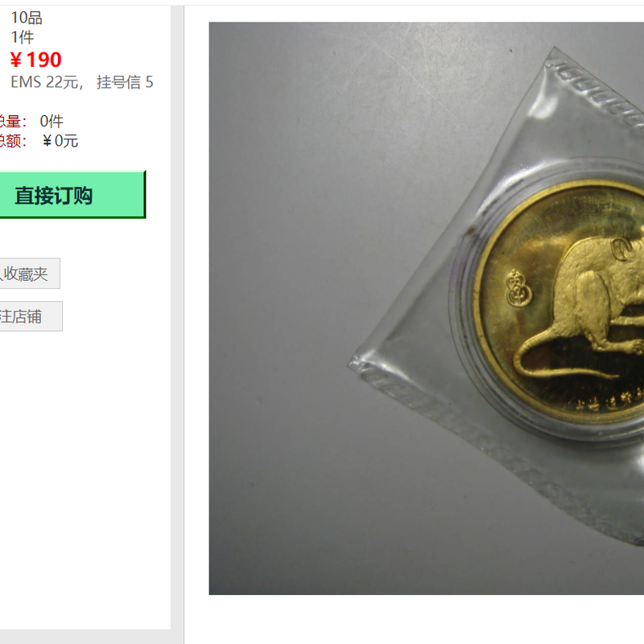
Task: Follow the shop with 关注店铺 button
Action: [x=31, y=316]
